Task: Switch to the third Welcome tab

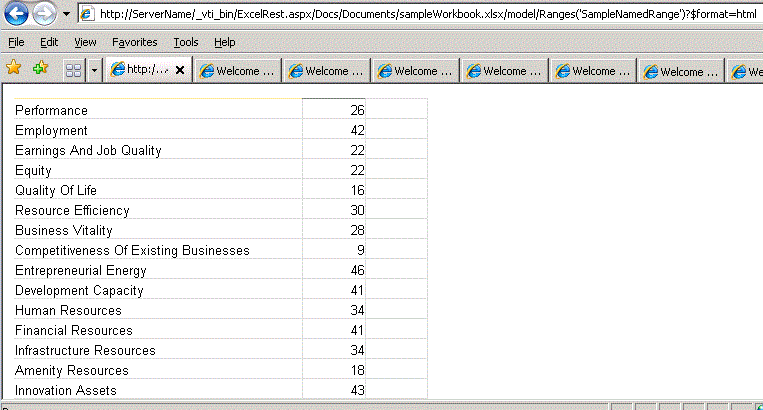Action: coord(416,71)
